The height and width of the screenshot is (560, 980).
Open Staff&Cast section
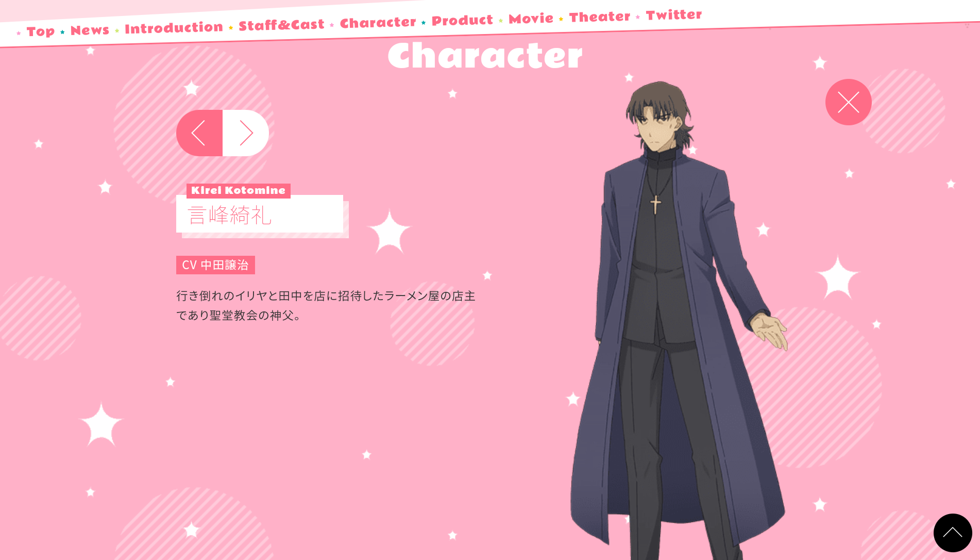click(x=281, y=25)
